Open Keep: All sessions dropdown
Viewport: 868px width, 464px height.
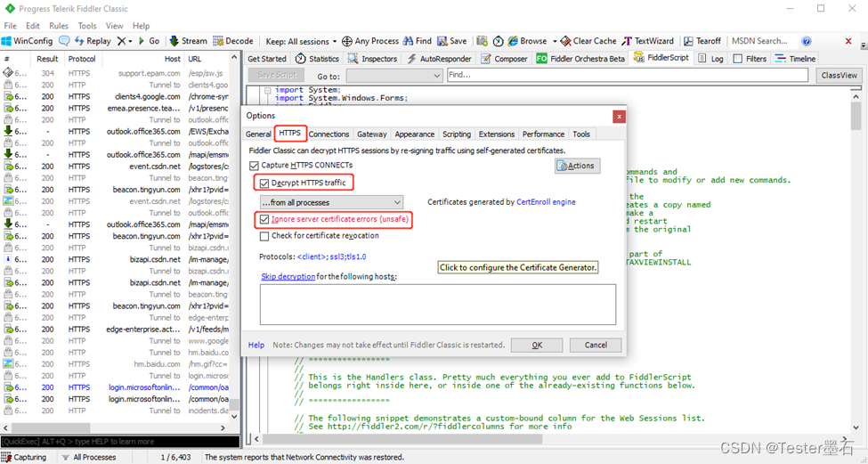tap(301, 41)
